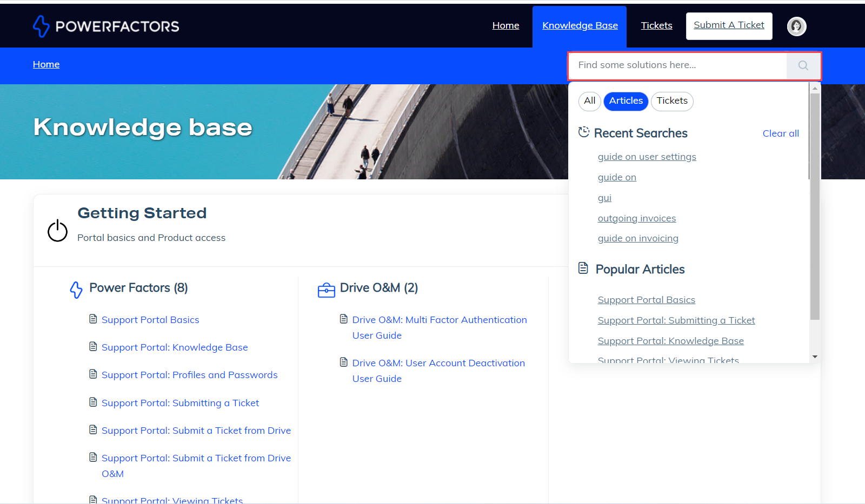Viewport: 865px width, 504px height.
Task: Click the search dropdown scrollbar thumb
Action: coord(815,206)
